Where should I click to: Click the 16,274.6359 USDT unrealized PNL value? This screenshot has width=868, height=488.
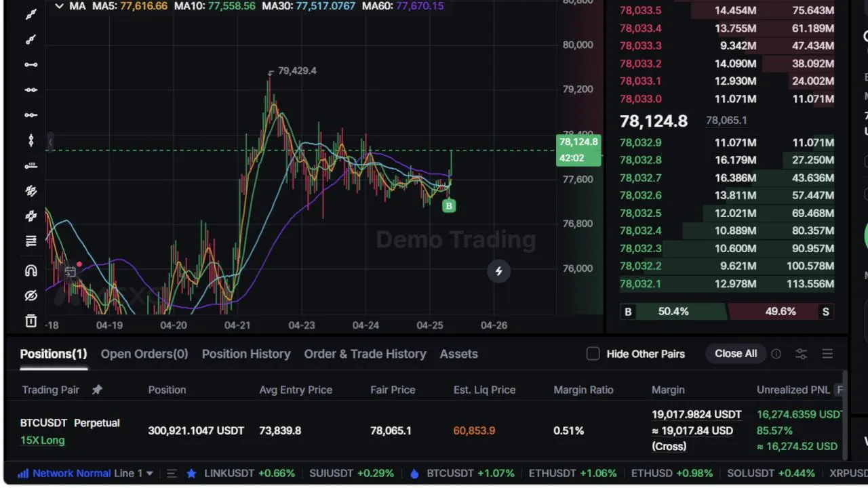point(799,414)
